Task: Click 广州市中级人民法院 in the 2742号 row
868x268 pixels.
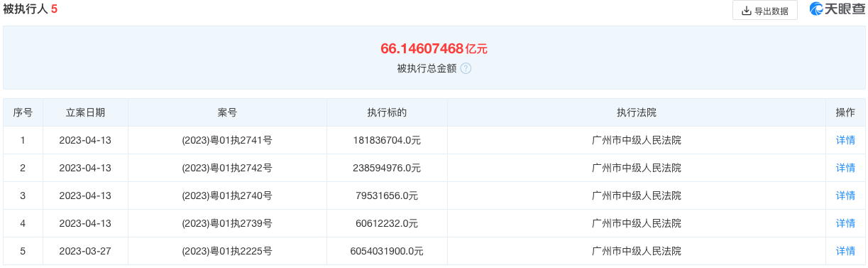Action: point(637,168)
